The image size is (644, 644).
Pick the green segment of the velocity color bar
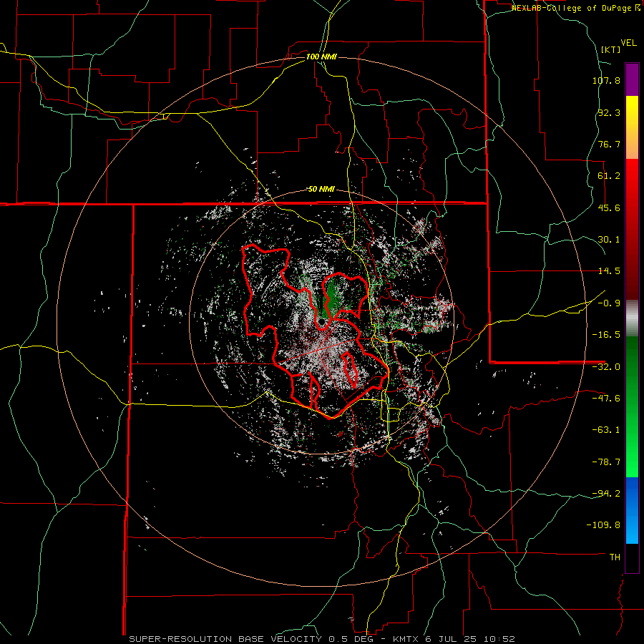pos(632,406)
